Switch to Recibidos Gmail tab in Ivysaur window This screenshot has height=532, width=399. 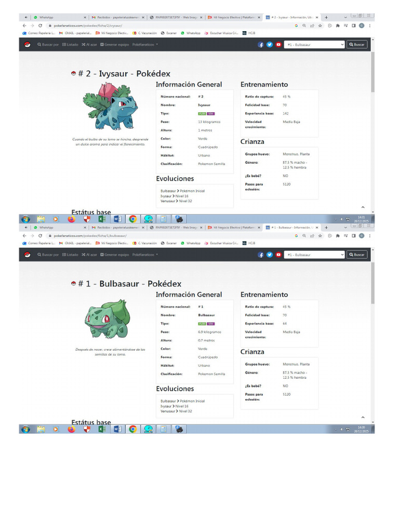pyautogui.click(x=117, y=17)
